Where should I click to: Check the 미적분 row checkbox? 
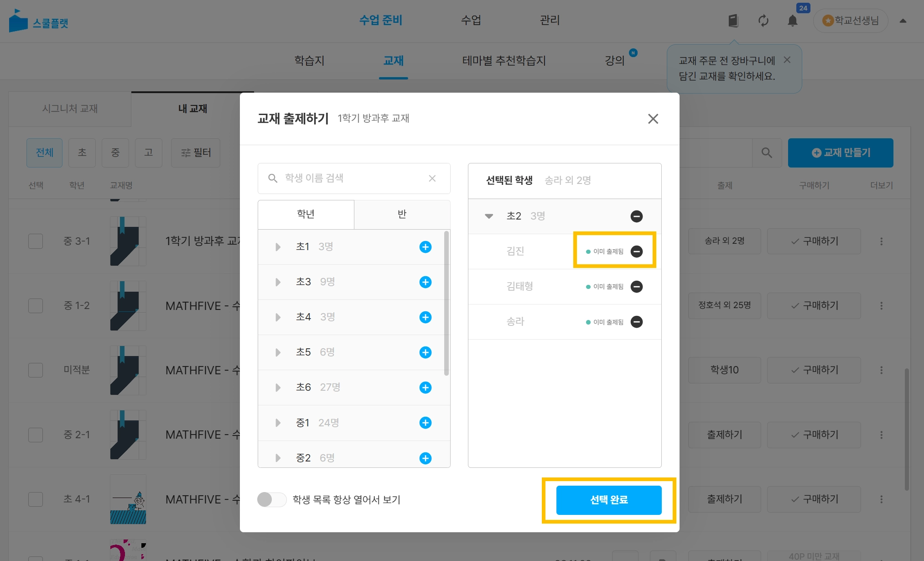click(x=36, y=370)
